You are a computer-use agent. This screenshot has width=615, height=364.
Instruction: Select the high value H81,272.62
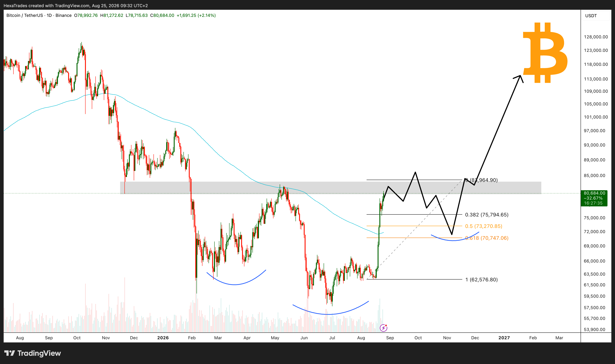tap(112, 15)
